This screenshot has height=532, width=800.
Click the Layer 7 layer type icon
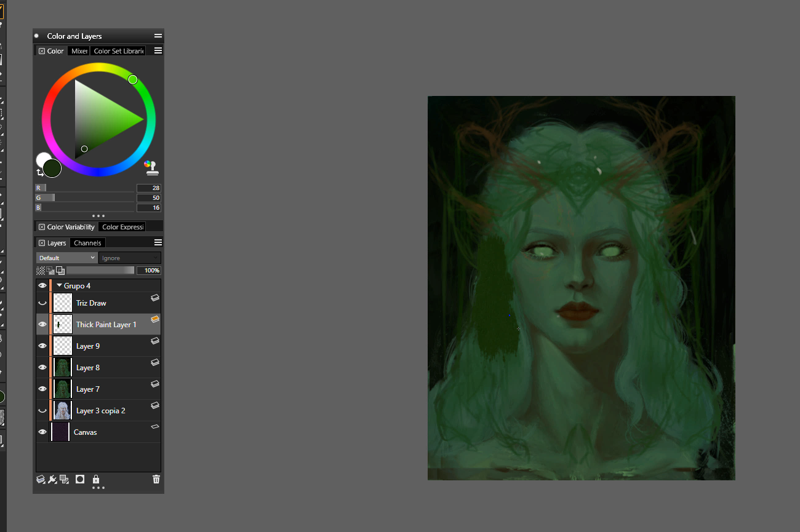click(155, 384)
